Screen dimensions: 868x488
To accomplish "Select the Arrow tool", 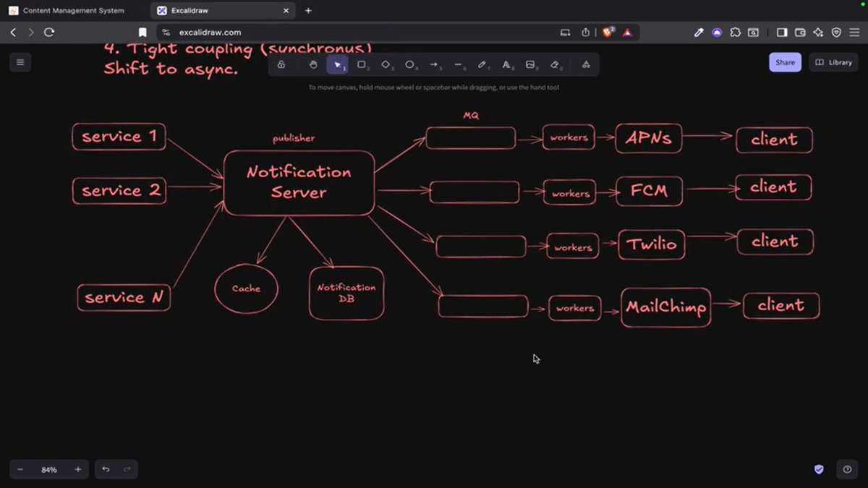I will click(434, 64).
